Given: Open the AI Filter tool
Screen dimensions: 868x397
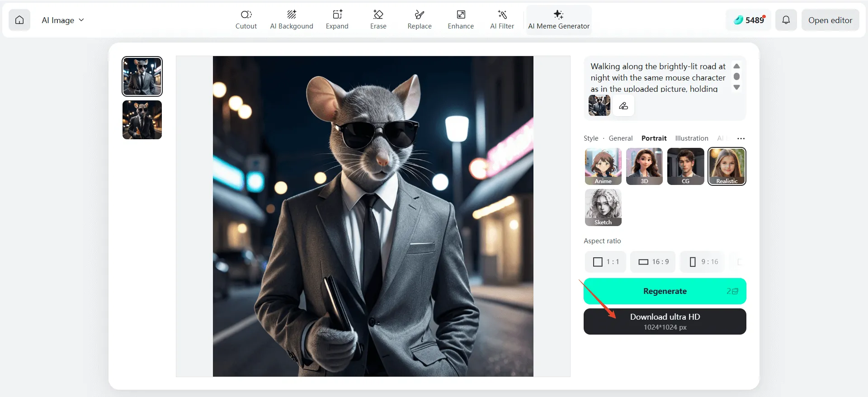Looking at the screenshot, I should pos(502,20).
